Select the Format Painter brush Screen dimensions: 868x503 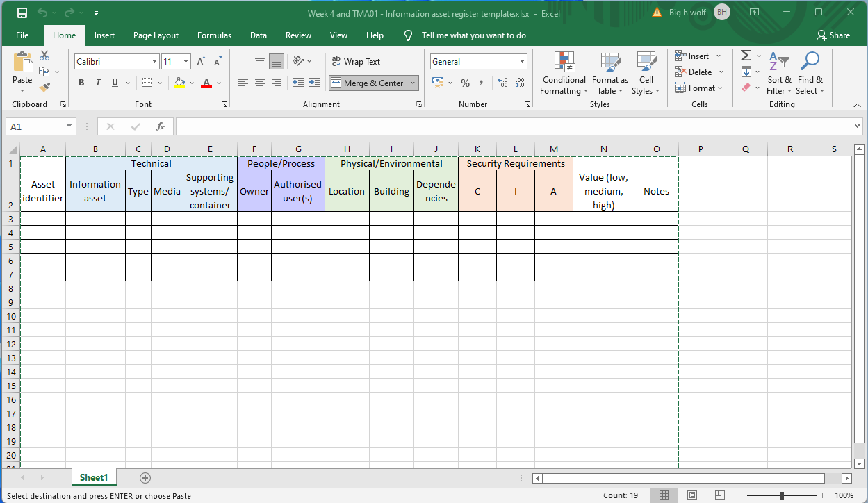click(x=44, y=88)
